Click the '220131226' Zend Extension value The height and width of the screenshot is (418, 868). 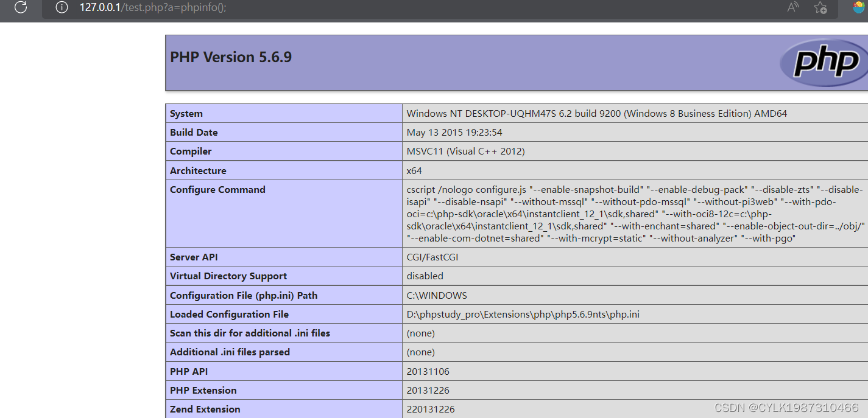coord(431,409)
